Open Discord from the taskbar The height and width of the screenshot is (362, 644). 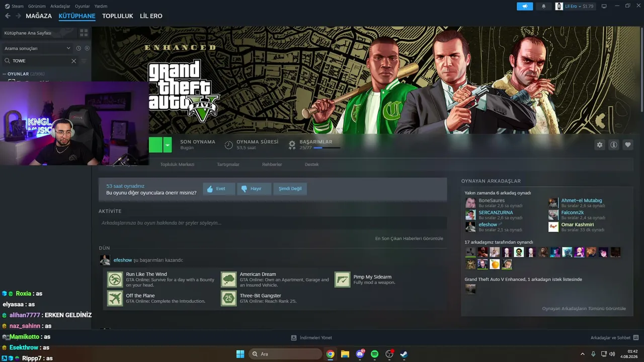(360, 354)
